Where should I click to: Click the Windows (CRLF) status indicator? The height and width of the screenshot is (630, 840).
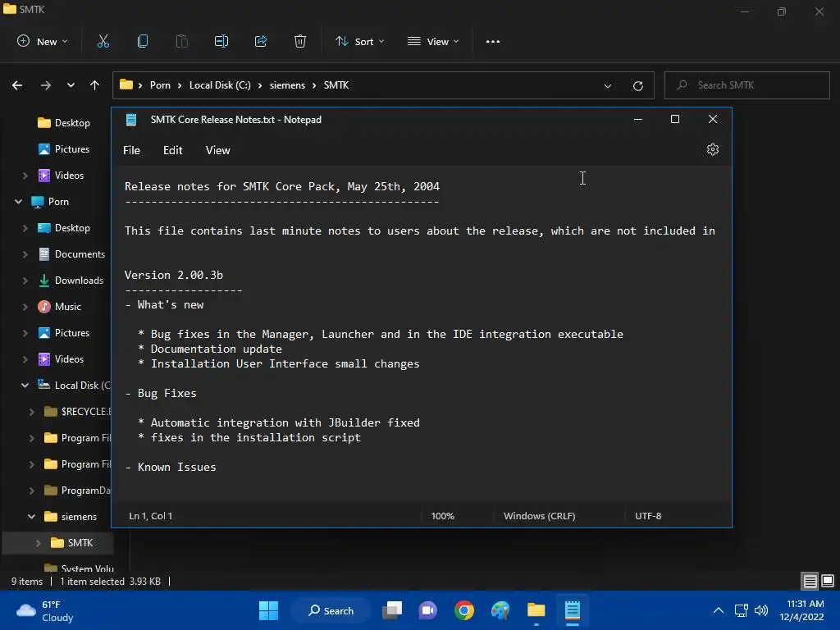pos(539,516)
